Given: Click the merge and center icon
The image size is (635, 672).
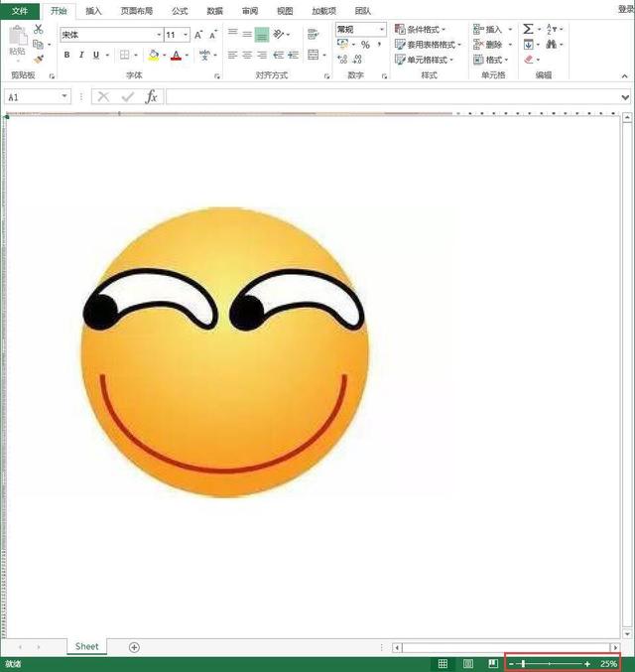Looking at the screenshot, I should point(314,55).
